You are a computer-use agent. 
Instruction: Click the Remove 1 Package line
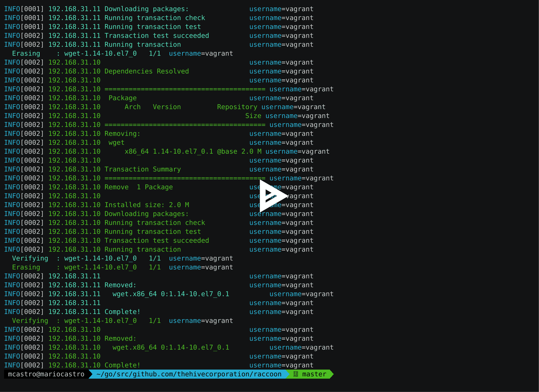159,187
